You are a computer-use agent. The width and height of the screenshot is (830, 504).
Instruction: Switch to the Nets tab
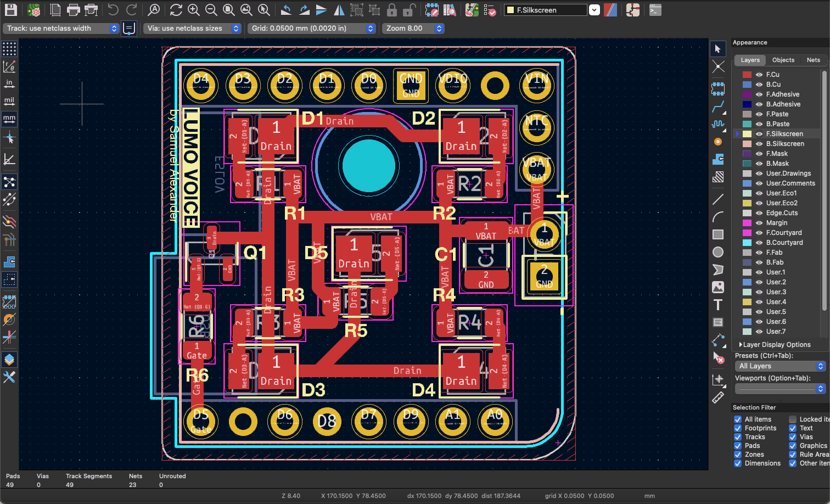(813, 60)
